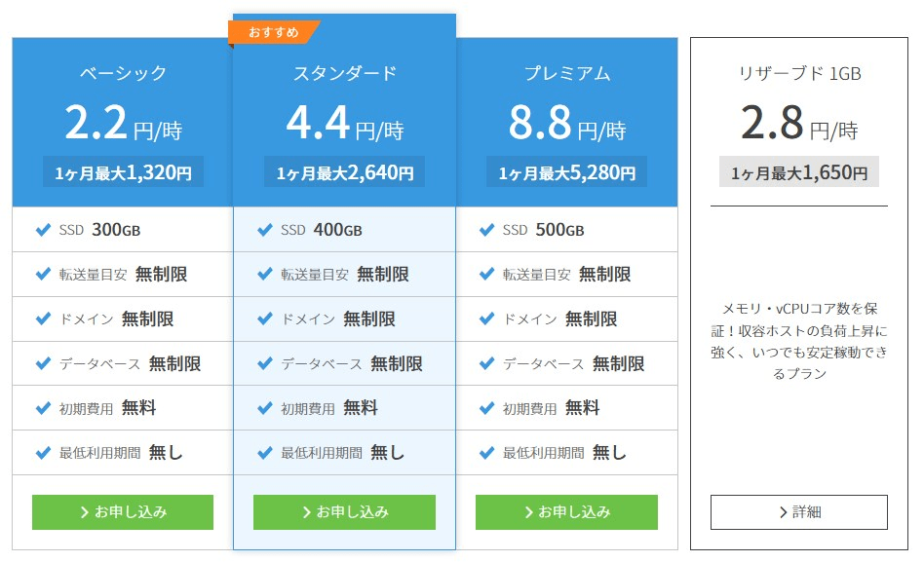The width and height of the screenshot is (924, 562).
Task: Click データベース 無制限 in プレミアム column
Action: (x=573, y=363)
